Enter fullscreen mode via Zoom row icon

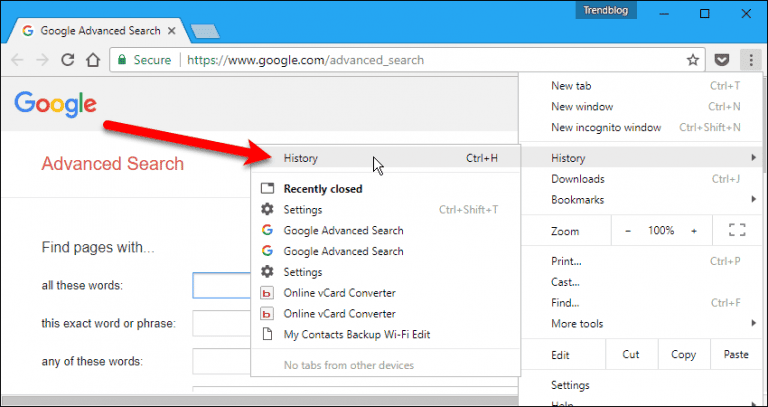point(738,231)
